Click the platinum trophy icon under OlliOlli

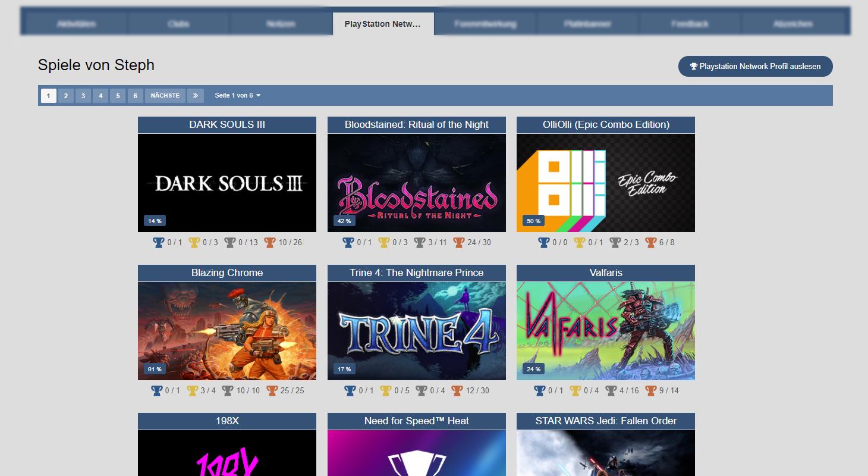(x=543, y=242)
